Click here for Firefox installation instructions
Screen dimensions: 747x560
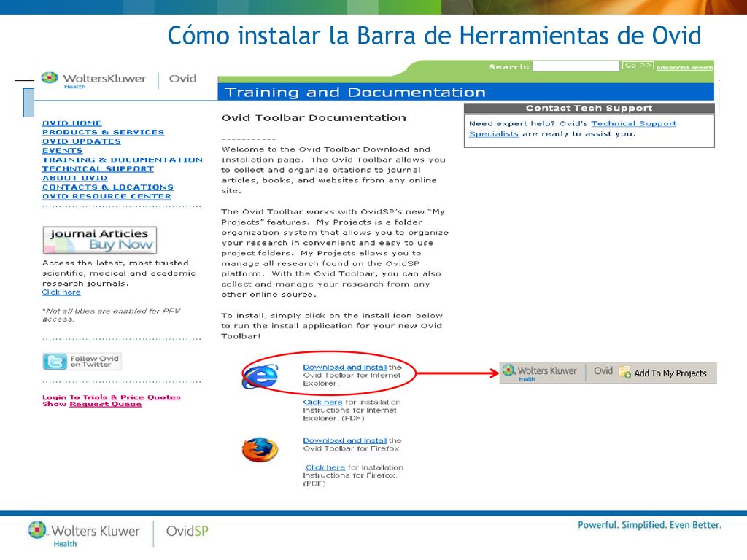(325, 467)
